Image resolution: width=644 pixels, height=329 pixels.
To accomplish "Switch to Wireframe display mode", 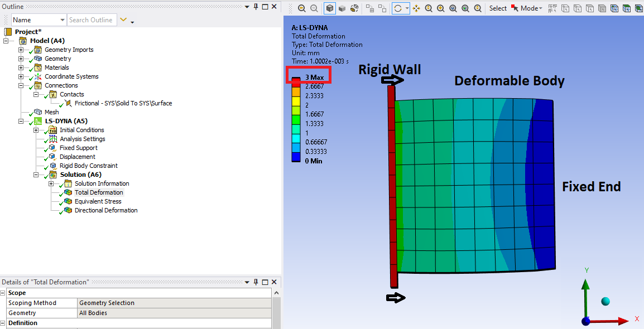I will 354,8.
